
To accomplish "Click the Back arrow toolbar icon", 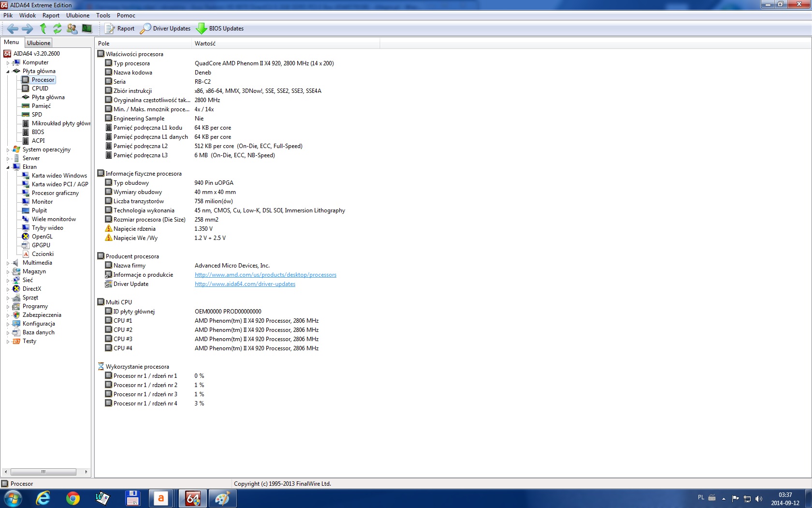I will point(13,29).
